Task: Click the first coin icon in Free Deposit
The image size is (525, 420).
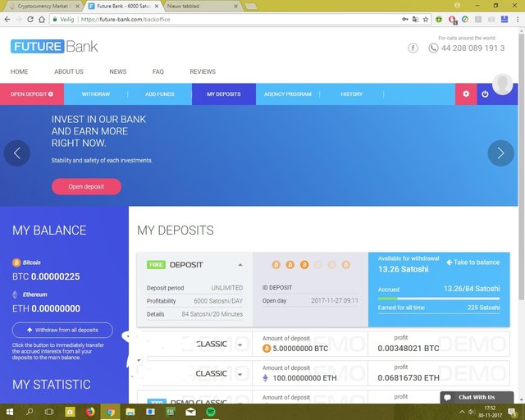Action: 276,265
